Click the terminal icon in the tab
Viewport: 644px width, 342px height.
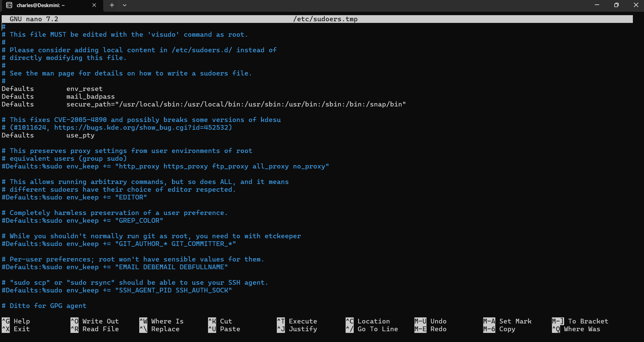pyautogui.click(x=9, y=5)
